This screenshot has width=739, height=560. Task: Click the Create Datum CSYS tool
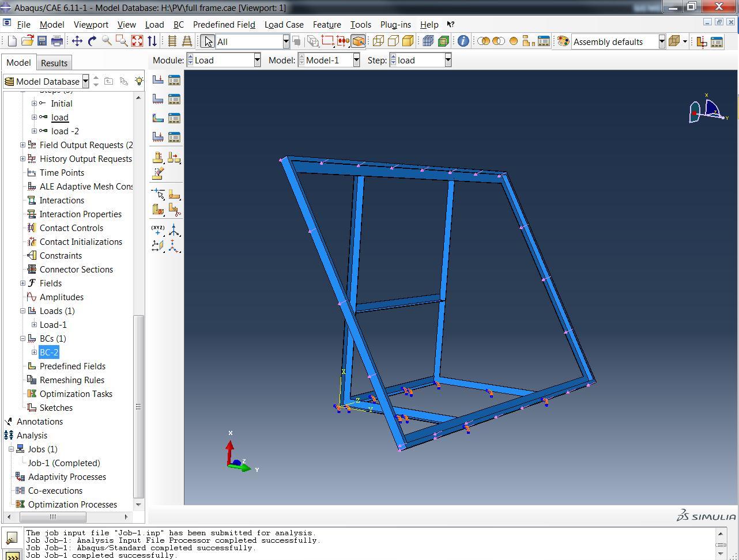pos(174,230)
